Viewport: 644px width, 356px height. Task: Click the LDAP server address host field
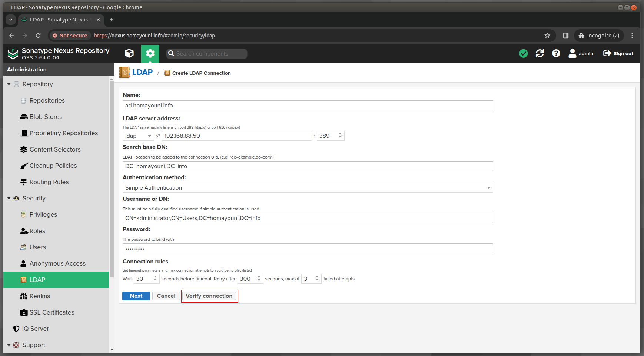click(x=237, y=136)
